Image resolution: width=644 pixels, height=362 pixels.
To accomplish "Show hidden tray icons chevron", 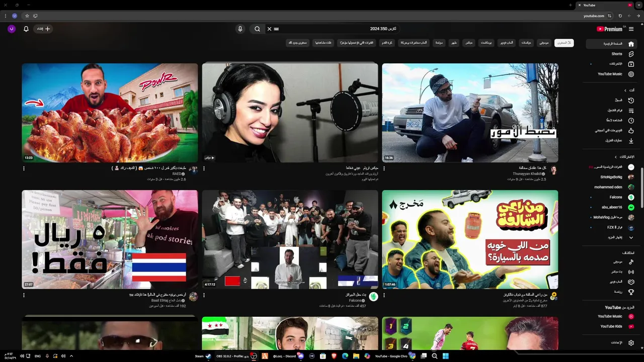I will 71,356.
